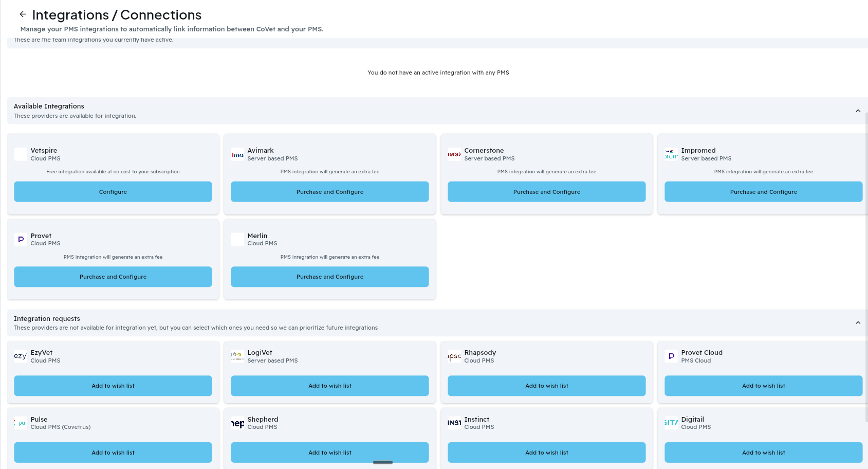Screen dimensions: 868x469
Task: Click the 'Free integration available' note on Vetspire
Action: coord(113,172)
